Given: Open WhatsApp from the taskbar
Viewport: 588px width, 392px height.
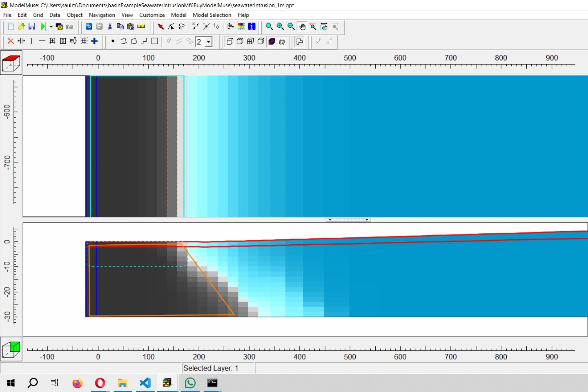Looking at the screenshot, I should click(190, 383).
